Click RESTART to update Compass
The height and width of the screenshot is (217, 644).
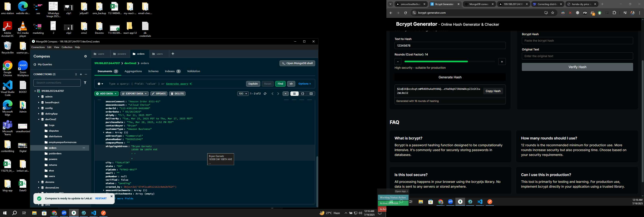[x=101, y=199]
